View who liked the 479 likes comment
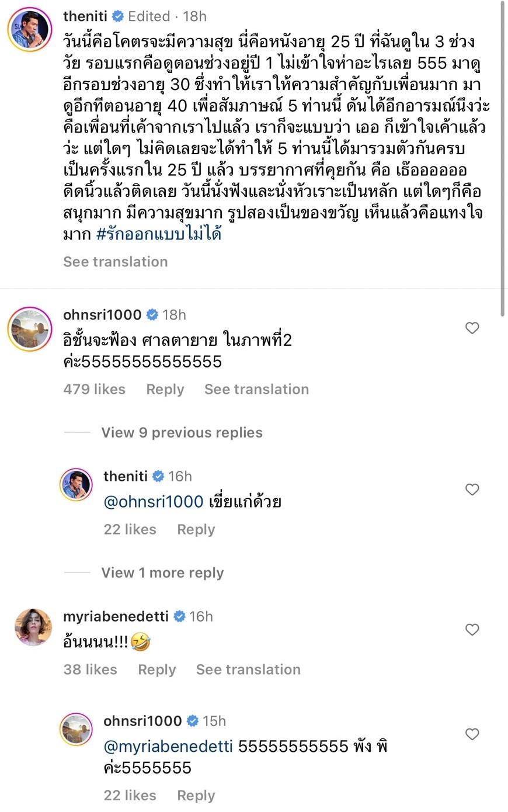Viewport: 508px width, 812px height. pos(94,390)
